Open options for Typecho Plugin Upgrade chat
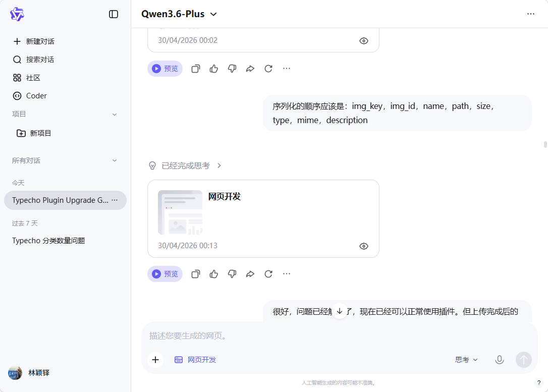The height and width of the screenshot is (392, 548). coord(115,200)
